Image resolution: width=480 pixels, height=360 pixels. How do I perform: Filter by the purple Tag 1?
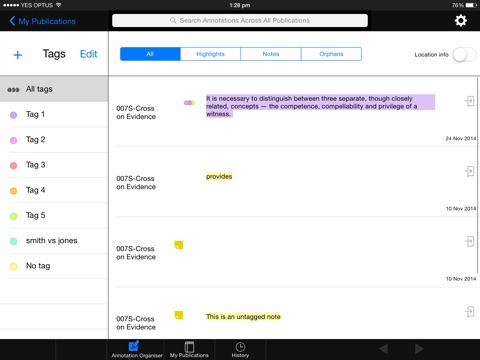[x=54, y=114]
